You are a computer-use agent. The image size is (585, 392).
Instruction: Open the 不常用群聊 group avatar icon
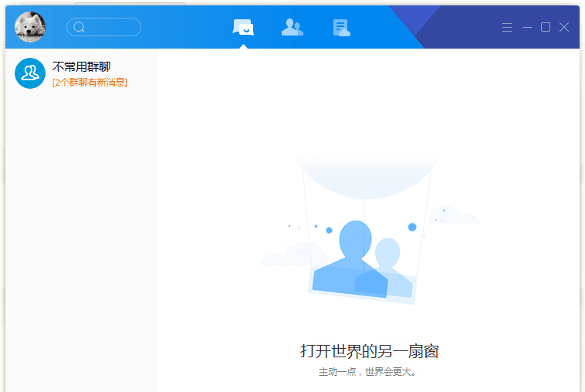(30, 73)
